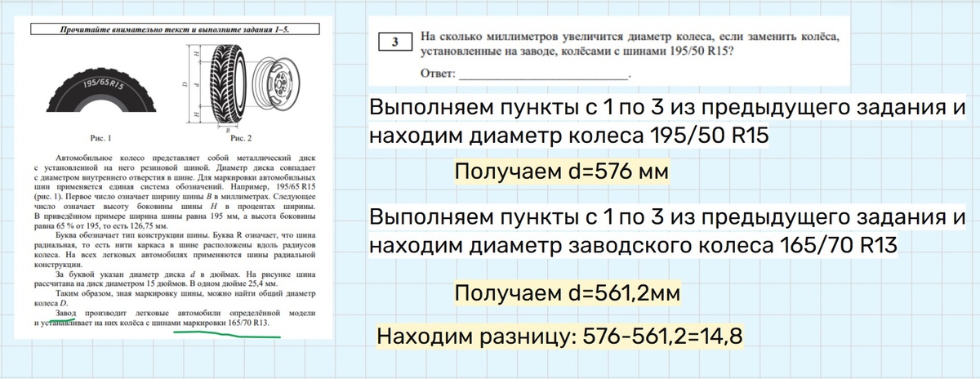Click the text 'находим диаметр колеса 195/50 R15'
Image resolution: width=980 pixels, height=379 pixels.
click(569, 134)
